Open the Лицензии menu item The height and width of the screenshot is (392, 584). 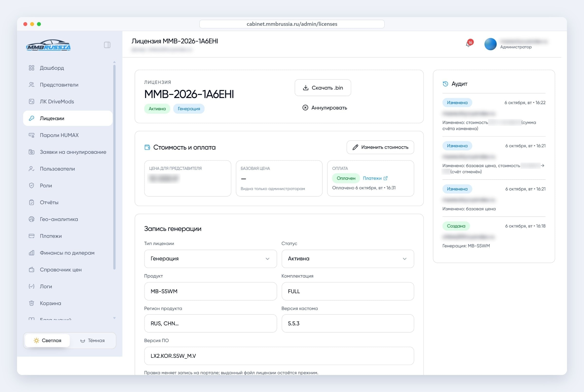pos(68,118)
